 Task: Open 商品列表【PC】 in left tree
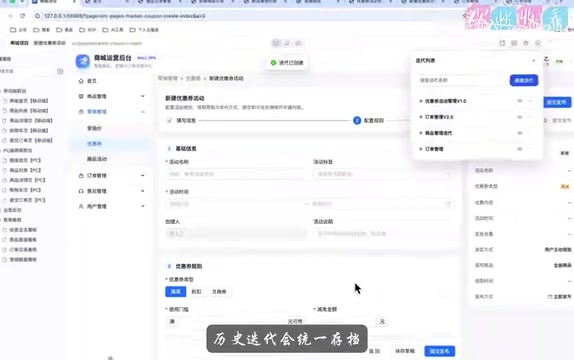25,170
